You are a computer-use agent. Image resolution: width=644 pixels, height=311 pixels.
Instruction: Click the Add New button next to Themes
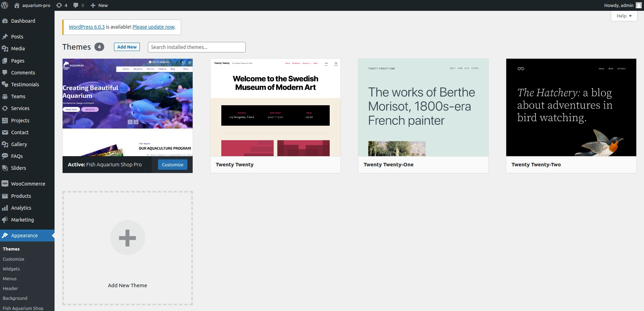127,47
